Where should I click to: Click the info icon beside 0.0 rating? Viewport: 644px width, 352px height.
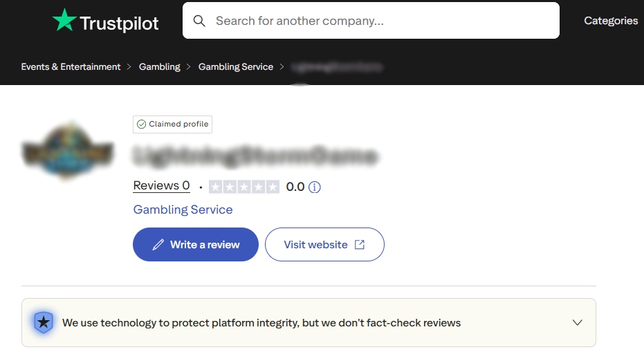(x=315, y=187)
